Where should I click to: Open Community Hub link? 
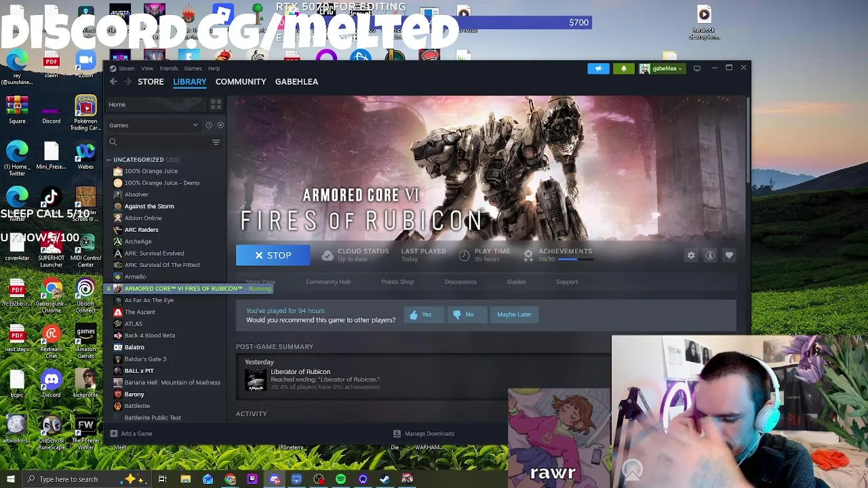coord(328,282)
